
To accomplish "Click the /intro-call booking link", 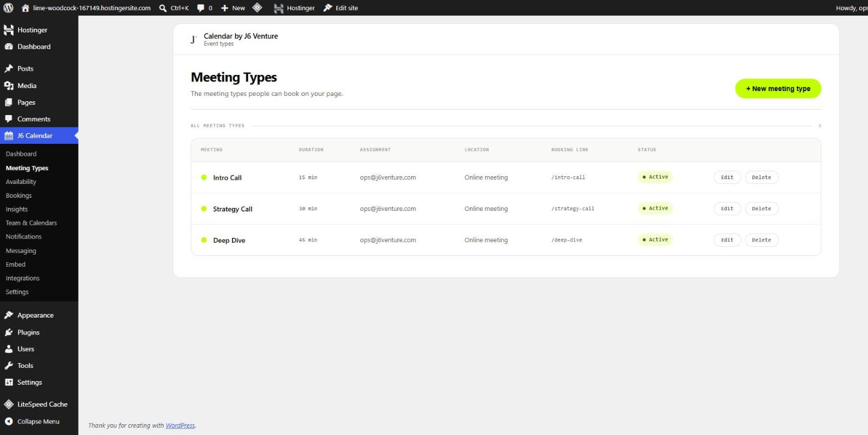I will (x=568, y=177).
